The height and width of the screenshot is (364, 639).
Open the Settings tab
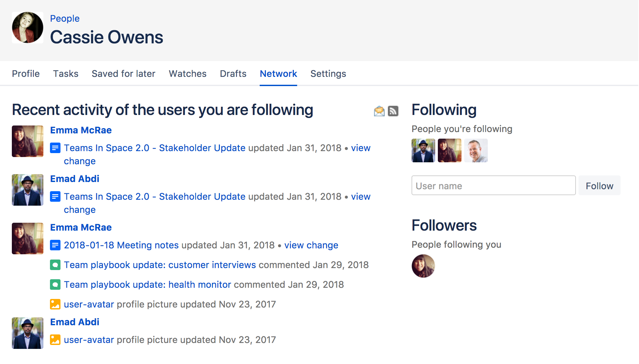328,74
